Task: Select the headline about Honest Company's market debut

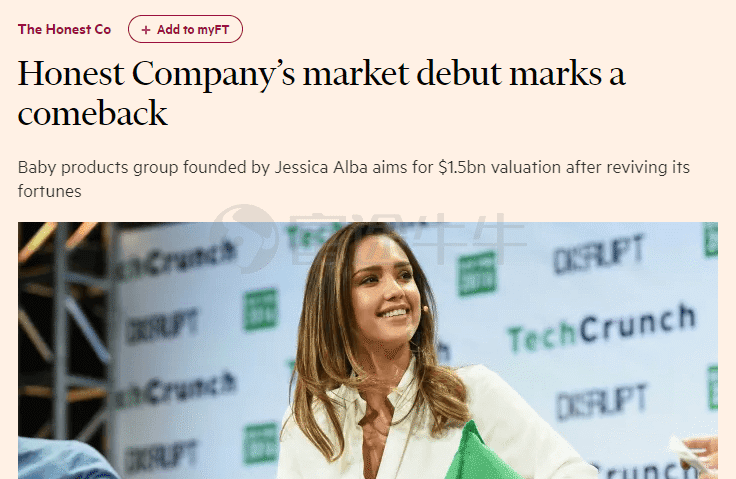Action: pos(322,93)
